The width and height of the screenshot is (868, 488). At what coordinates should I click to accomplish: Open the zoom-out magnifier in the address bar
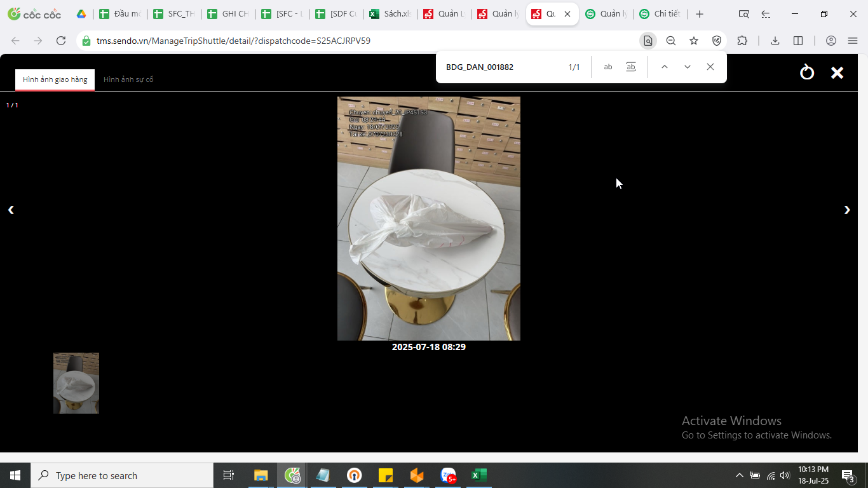[671, 41]
